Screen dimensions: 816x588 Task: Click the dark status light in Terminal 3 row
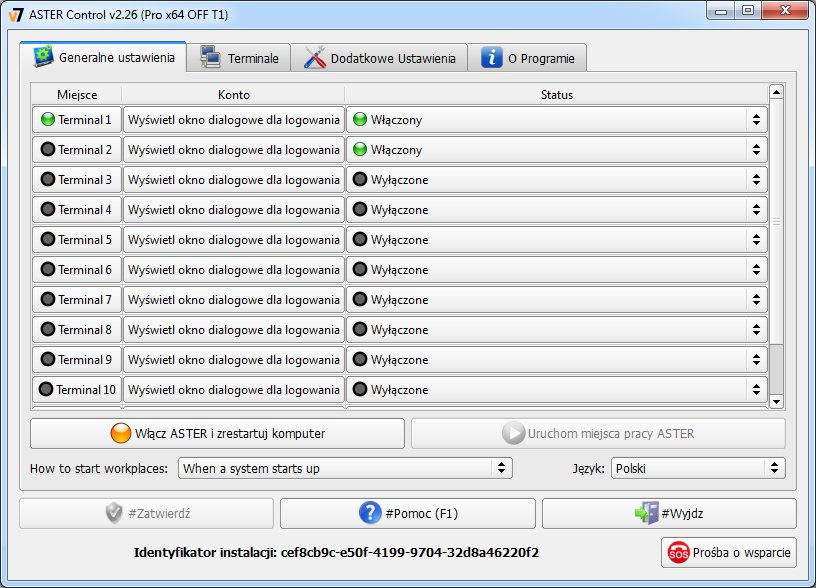click(x=360, y=180)
